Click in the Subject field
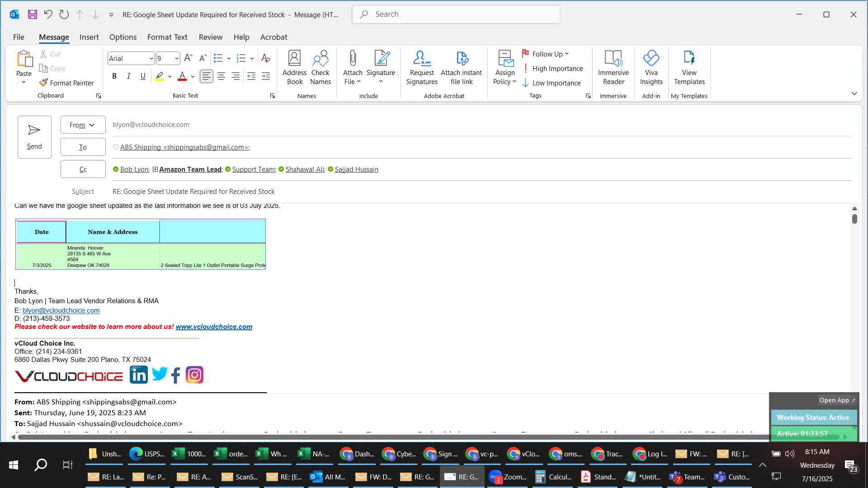This screenshot has height=488, width=868. point(481,192)
